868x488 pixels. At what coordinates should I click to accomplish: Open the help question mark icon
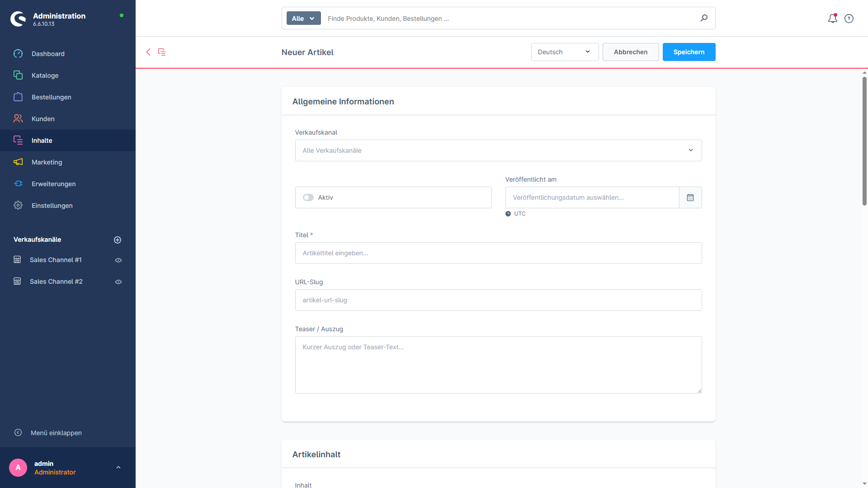pyautogui.click(x=849, y=19)
